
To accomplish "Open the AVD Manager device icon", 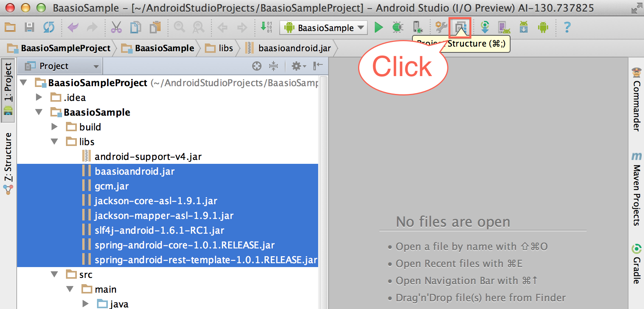I will tap(504, 28).
